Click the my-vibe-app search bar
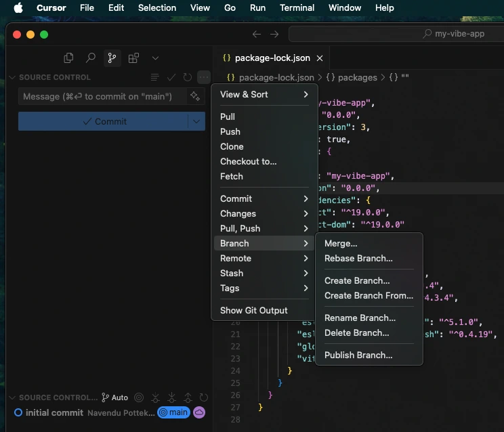Screen dimensions: 504x432 (x=396, y=34)
